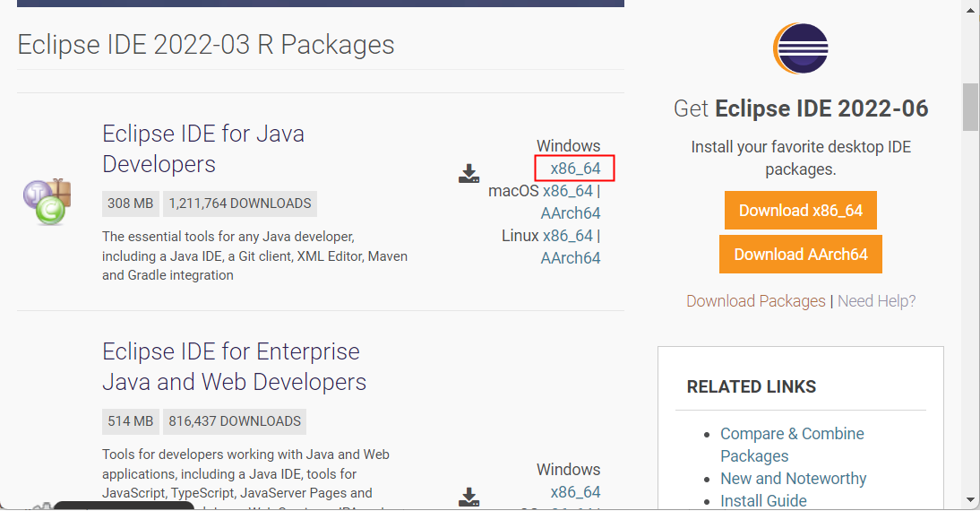The image size is (980, 511).
Task: Open the Install Guide link
Action: (763, 501)
